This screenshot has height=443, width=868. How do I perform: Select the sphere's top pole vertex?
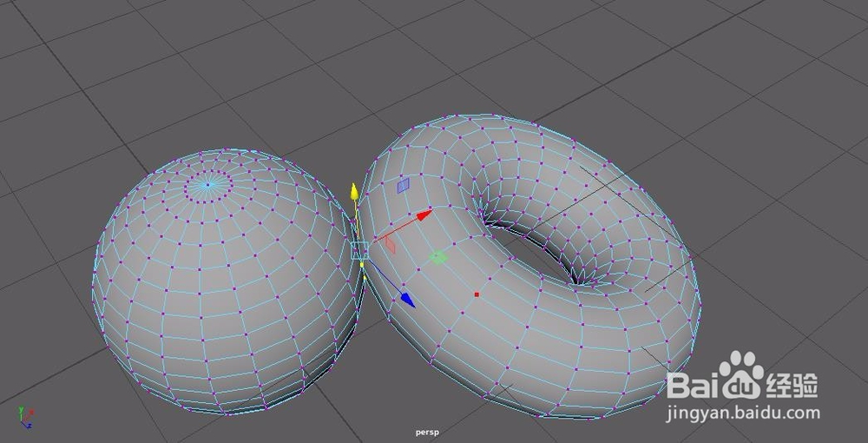click(x=208, y=185)
